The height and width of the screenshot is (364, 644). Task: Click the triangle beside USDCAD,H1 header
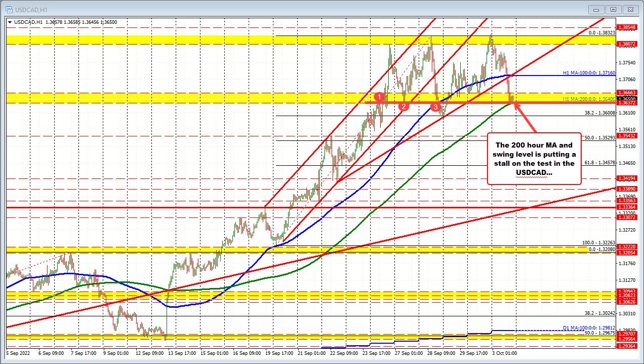pos(10,22)
